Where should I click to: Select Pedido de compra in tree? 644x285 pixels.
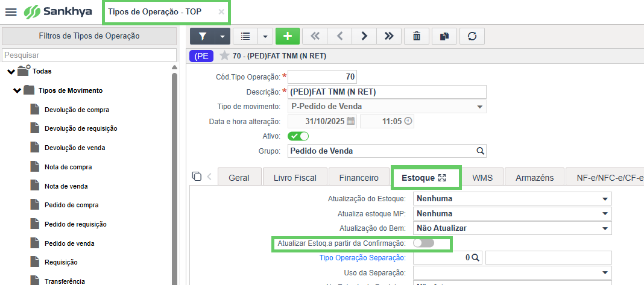pyautogui.click(x=72, y=205)
